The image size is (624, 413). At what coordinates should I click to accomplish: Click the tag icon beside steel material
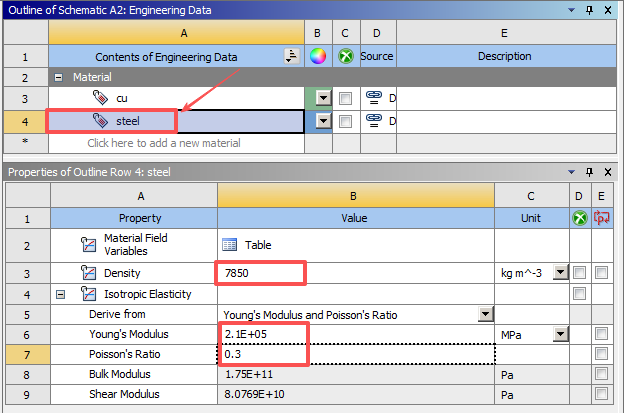click(100, 121)
